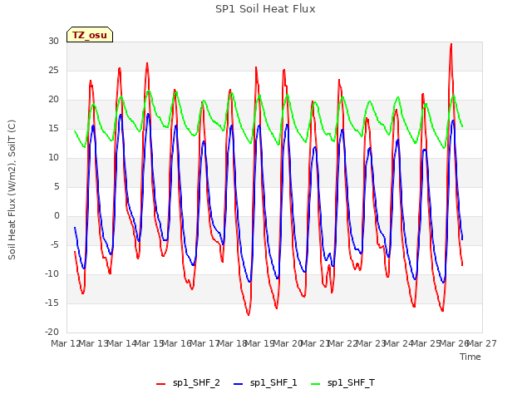Click the blue sp1_SHF_1 legend swatch
This screenshot has width=532, height=399.
[x=239, y=384]
